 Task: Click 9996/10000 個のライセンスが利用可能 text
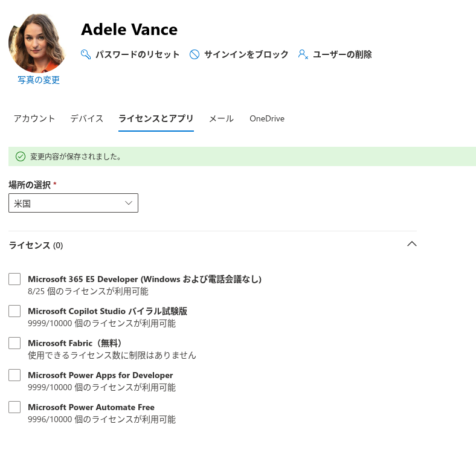click(101, 420)
